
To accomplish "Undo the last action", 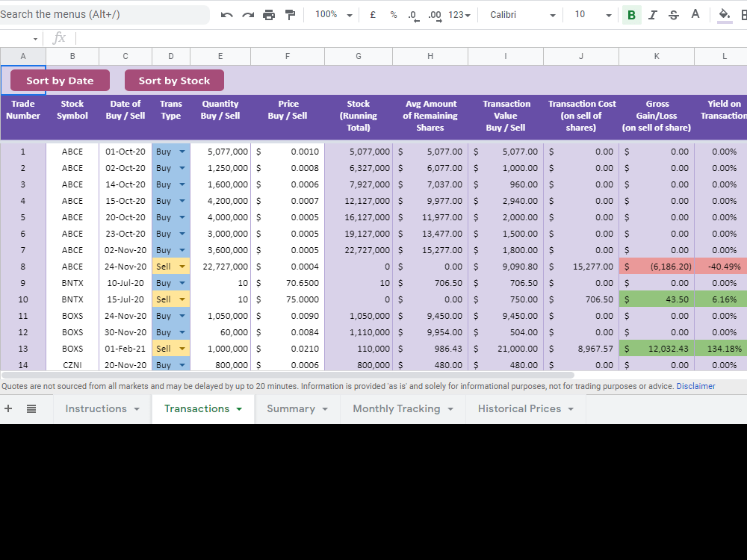I will point(227,14).
